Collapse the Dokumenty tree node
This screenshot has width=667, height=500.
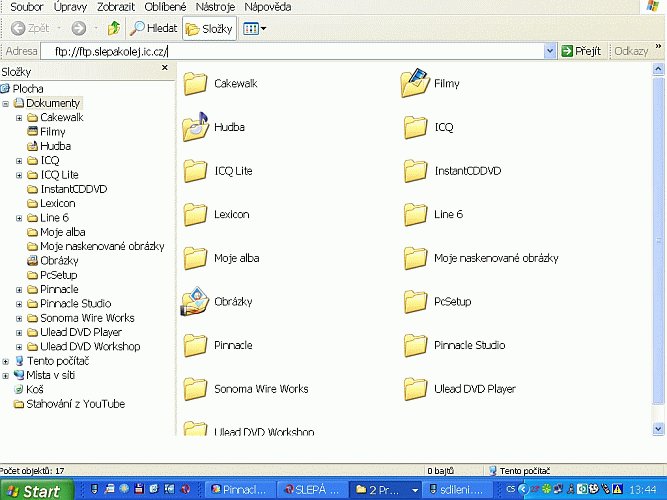click(6, 103)
